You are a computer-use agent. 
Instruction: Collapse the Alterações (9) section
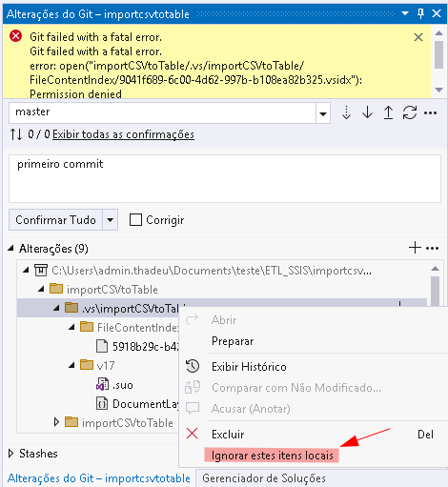click(10, 248)
